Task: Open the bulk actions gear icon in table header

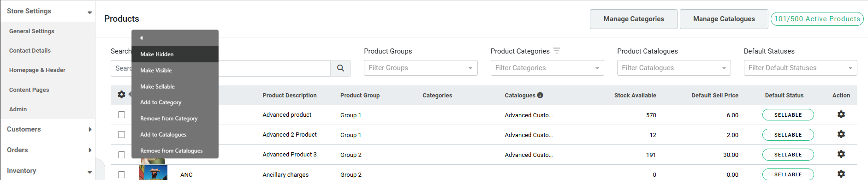Action: tap(121, 94)
